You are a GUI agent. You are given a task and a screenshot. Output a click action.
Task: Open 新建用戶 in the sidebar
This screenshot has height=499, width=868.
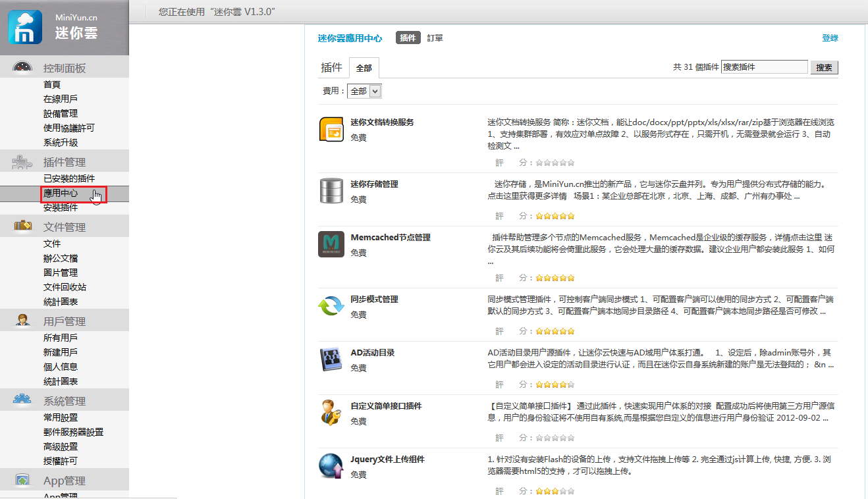[x=61, y=352]
